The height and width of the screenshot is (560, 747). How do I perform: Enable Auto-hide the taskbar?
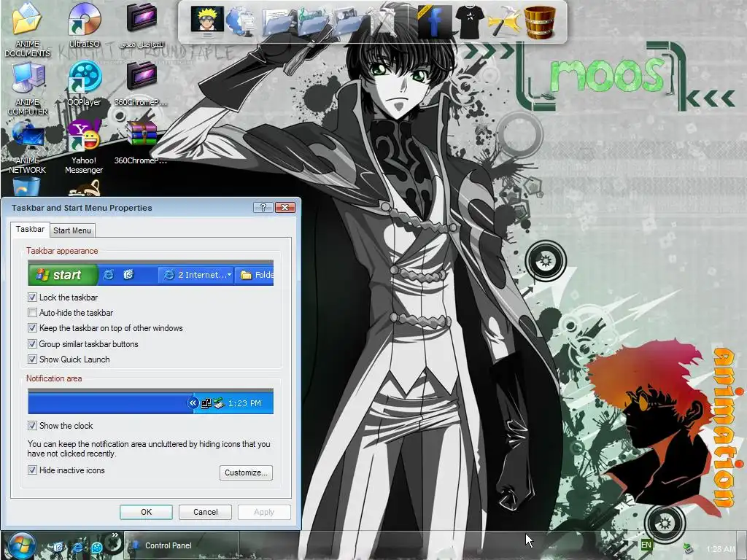pos(32,312)
